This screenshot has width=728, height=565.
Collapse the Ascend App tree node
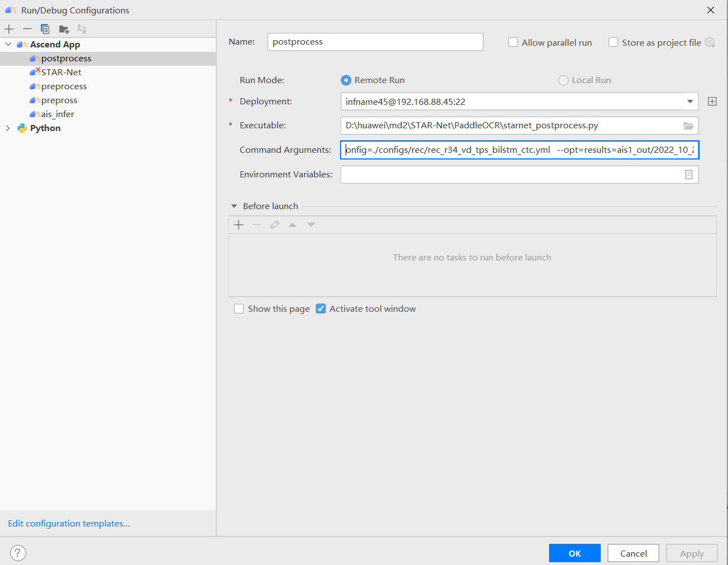pos(8,44)
